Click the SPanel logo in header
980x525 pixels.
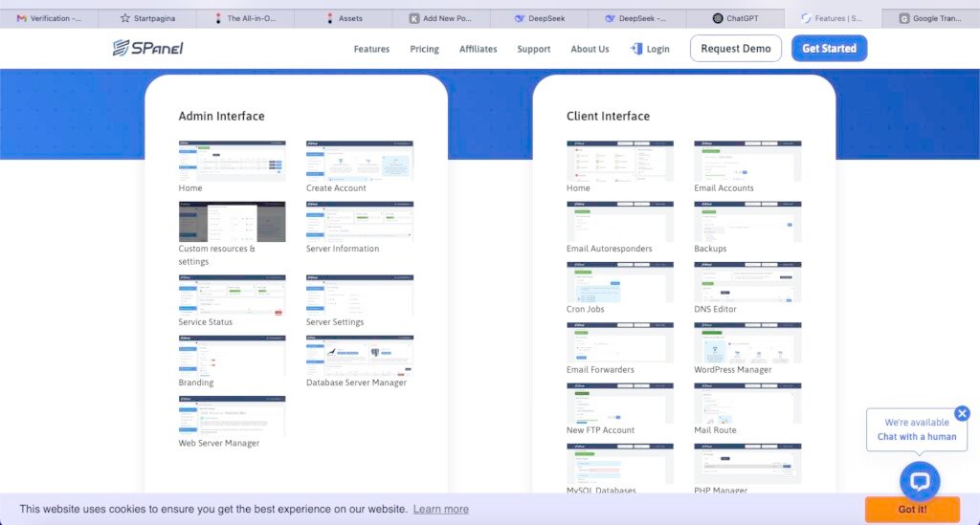point(146,49)
